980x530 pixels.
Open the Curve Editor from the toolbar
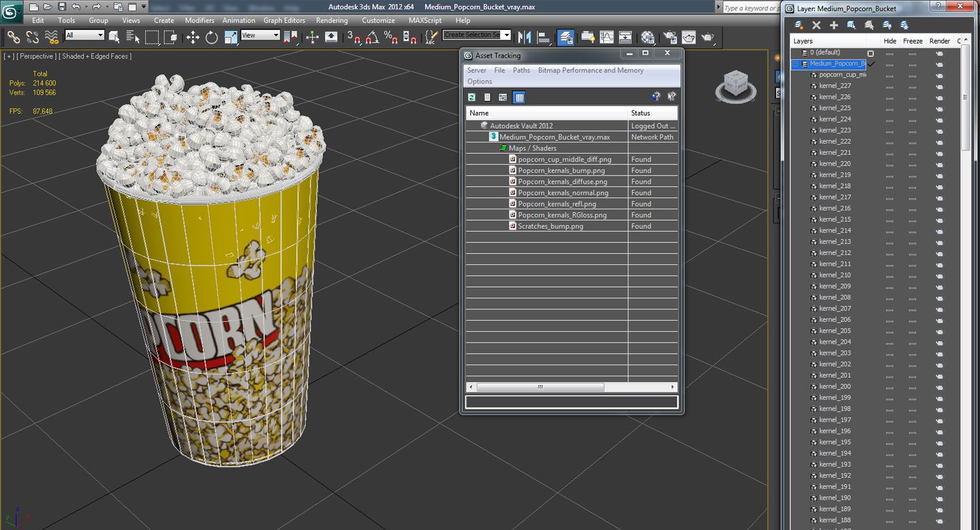point(607,37)
